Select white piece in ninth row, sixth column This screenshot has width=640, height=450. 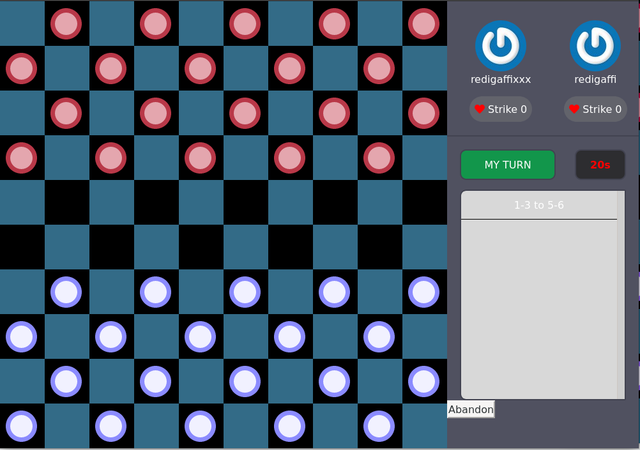[245, 381]
